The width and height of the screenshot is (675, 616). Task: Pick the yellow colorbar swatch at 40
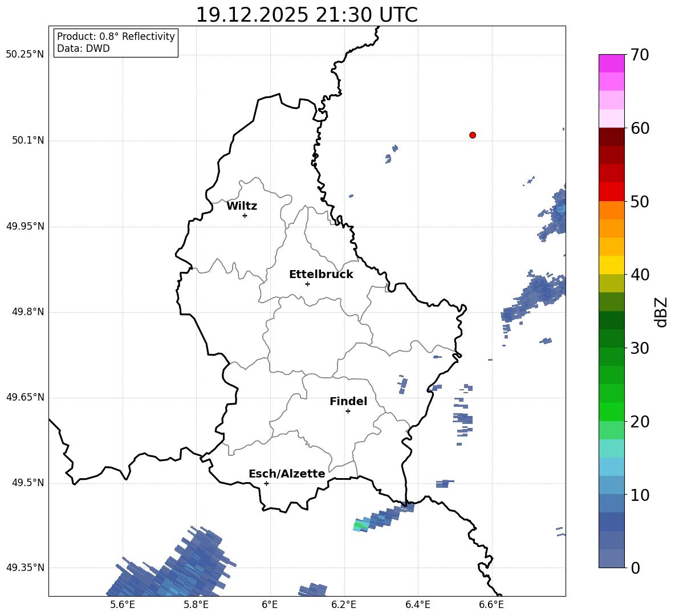tap(611, 265)
